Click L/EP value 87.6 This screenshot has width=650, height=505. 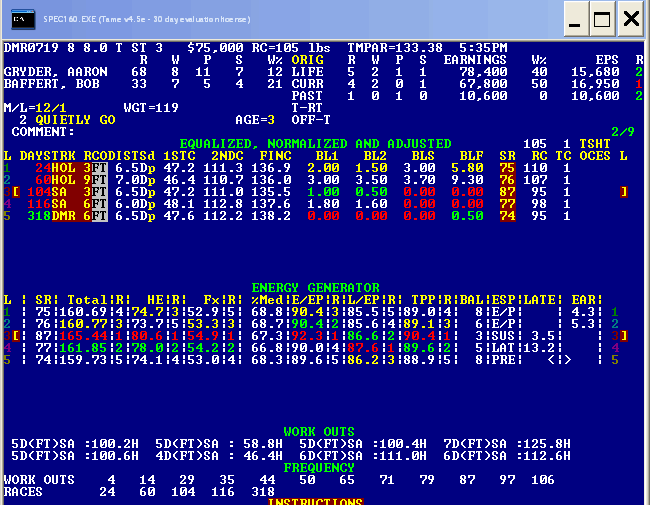(x=364, y=348)
